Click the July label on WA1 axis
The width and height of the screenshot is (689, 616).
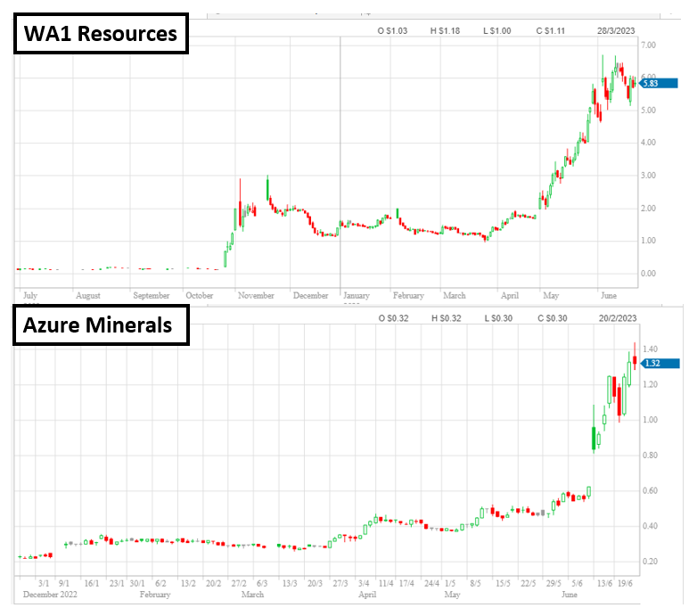coord(30,295)
